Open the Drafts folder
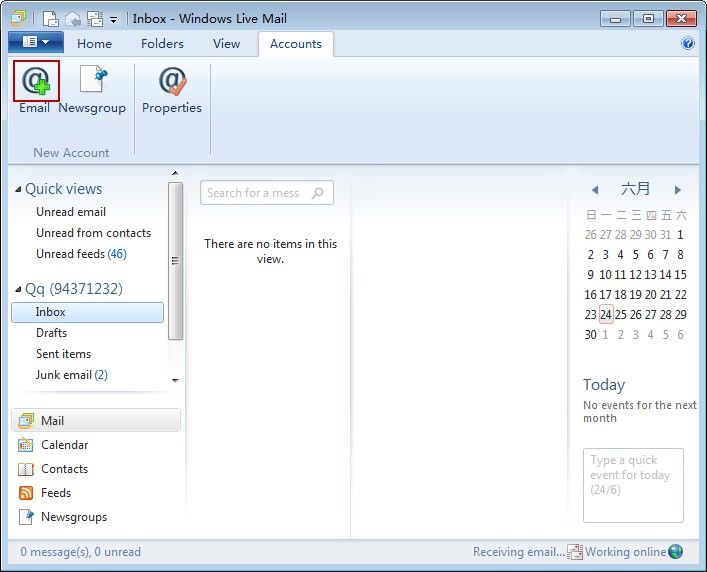This screenshot has height=572, width=707. (x=51, y=333)
